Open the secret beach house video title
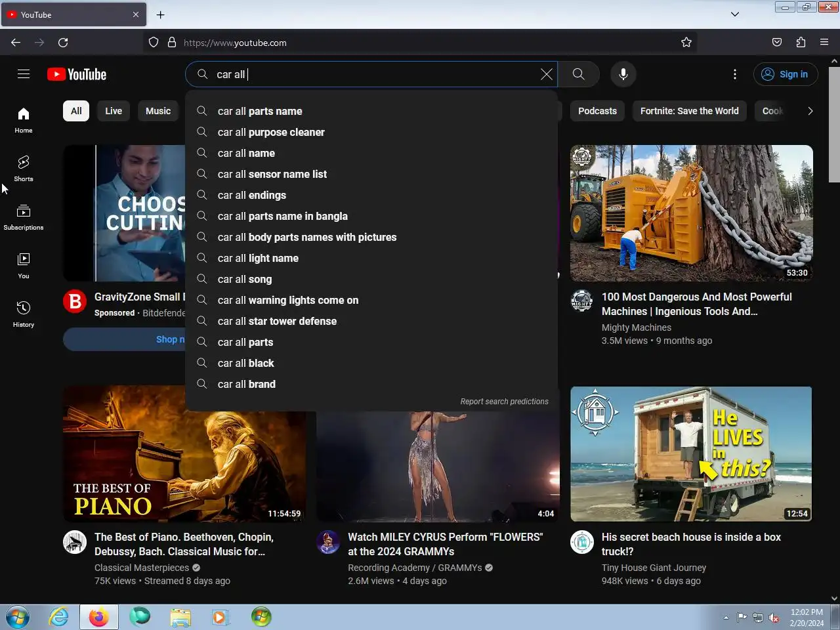 click(x=691, y=544)
